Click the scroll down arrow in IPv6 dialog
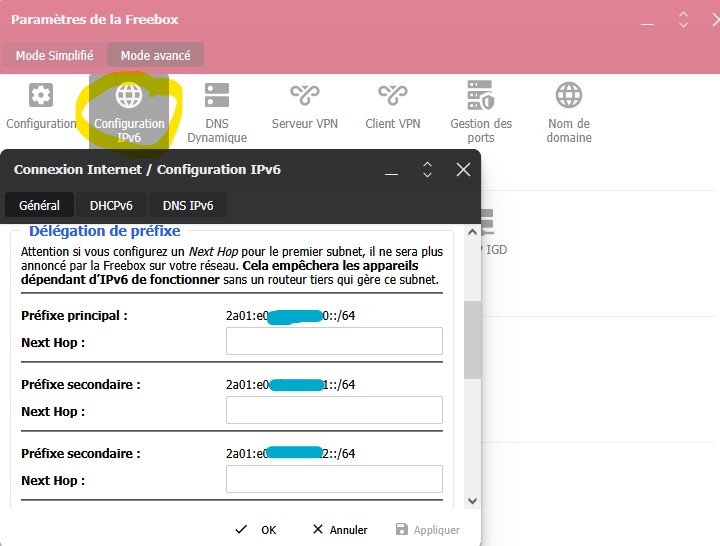This screenshot has width=720, height=546. (472, 501)
